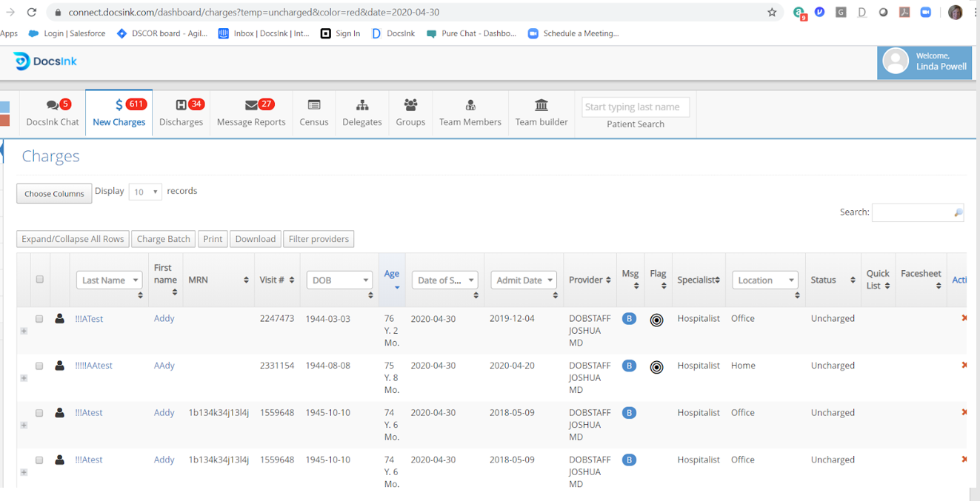Open Pure Chat Dashboard bookmark

click(471, 33)
